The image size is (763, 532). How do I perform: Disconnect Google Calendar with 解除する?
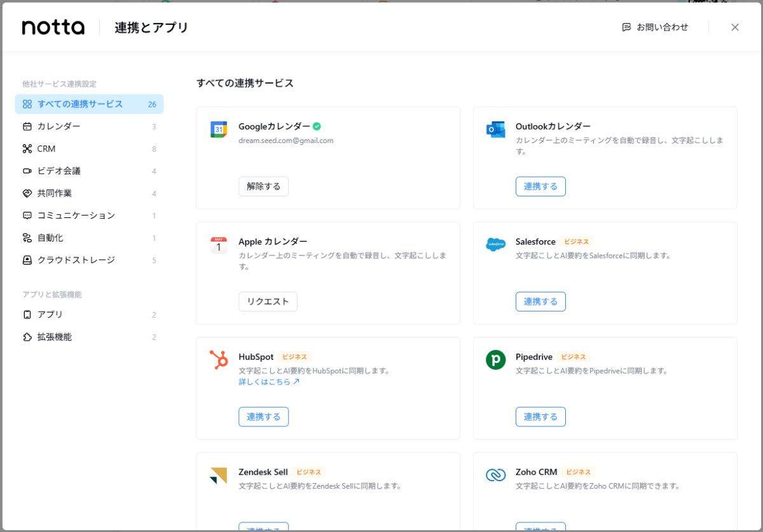pyautogui.click(x=263, y=187)
